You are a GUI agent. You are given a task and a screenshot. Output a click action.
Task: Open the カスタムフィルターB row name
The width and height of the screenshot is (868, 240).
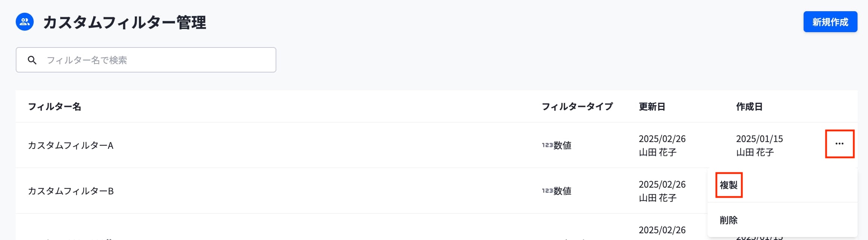[71, 191]
